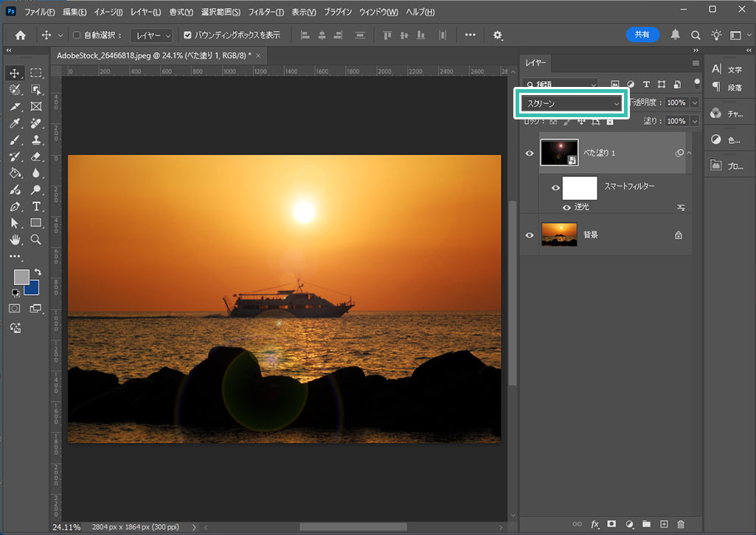
Task: Click the blue 共有 button
Action: (642, 35)
